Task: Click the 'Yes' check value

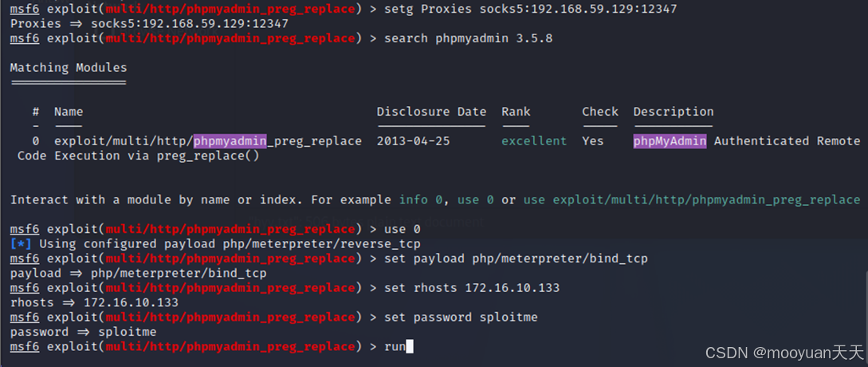Action: point(593,141)
